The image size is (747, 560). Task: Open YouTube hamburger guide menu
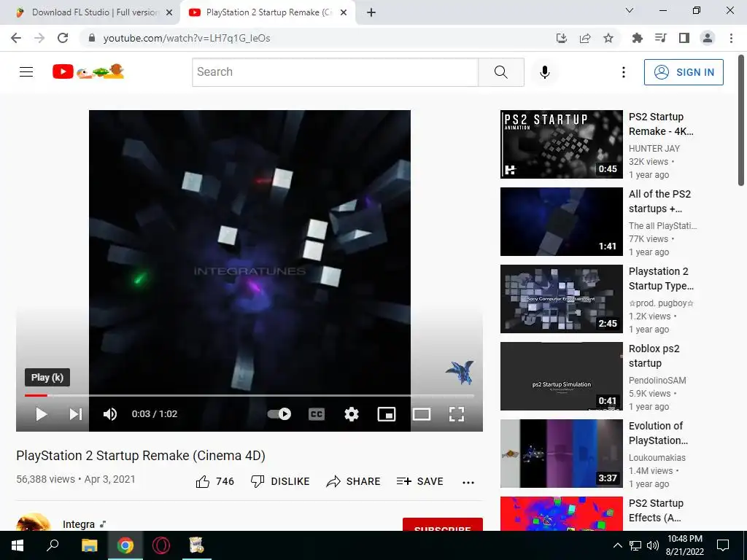[26, 72]
